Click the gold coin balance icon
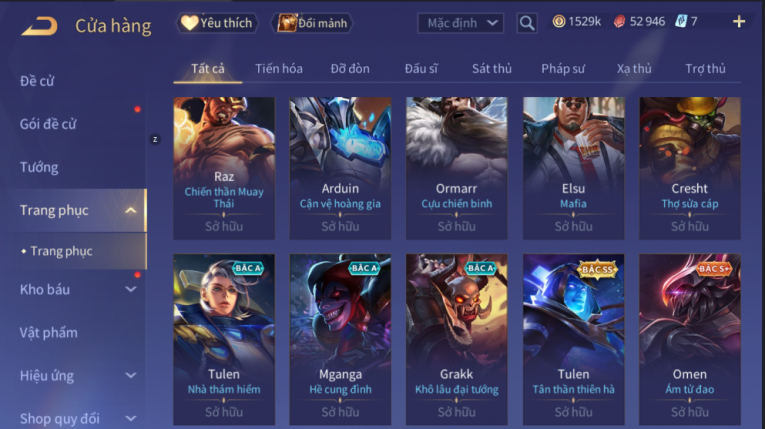This screenshot has height=429, width=765. pyautogui.click(x=559, y=21)
